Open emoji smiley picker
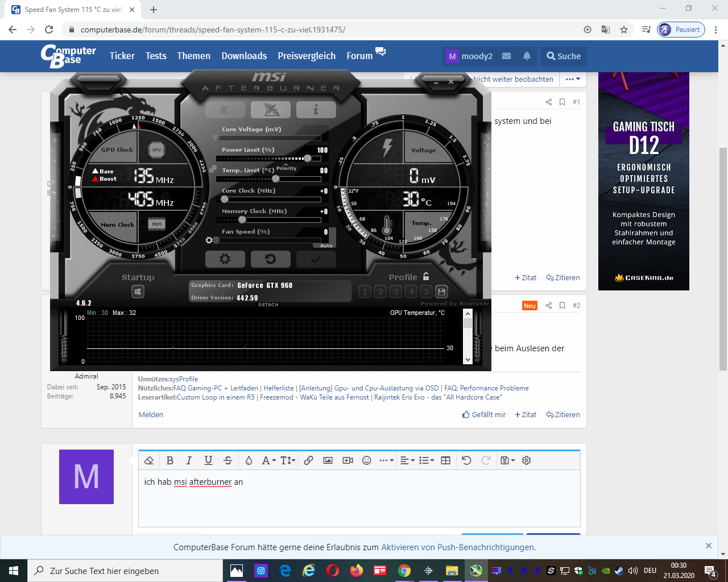 coord(367,460)
